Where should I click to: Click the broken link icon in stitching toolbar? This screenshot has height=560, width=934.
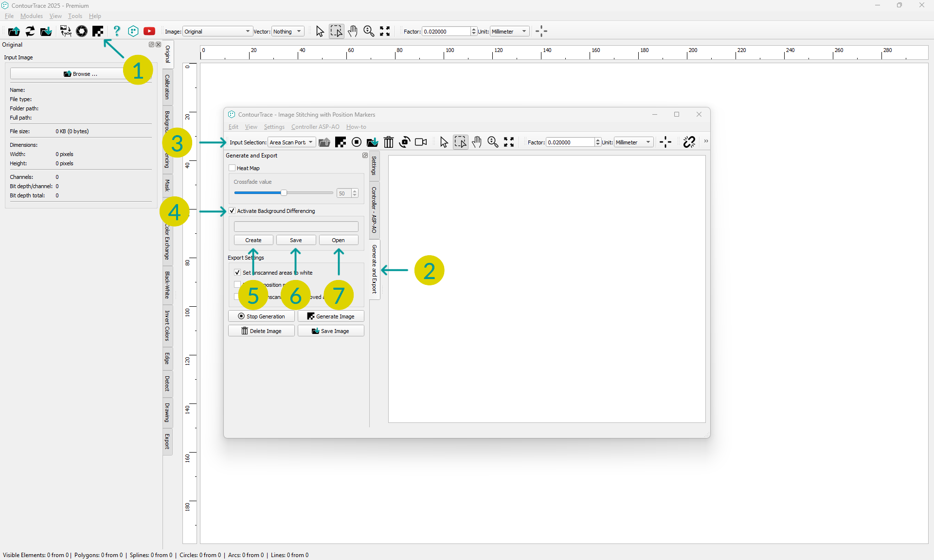coord(689,142)
